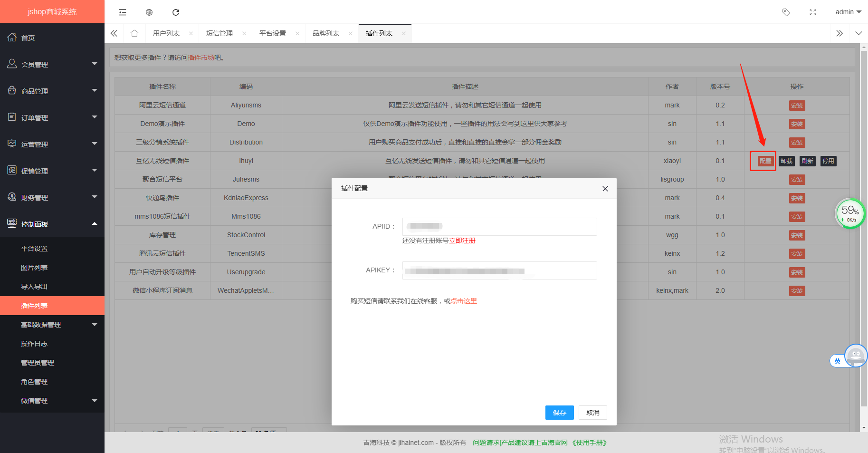This screenshot has width=868, height=453.
Task: Click the APIID input field
Action: tap(499, 227)
